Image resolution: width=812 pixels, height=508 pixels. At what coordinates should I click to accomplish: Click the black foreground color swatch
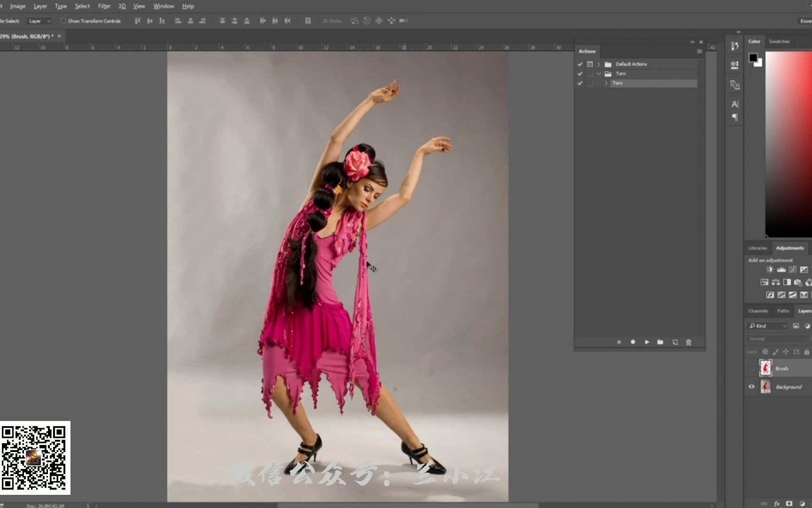point(753,57)
